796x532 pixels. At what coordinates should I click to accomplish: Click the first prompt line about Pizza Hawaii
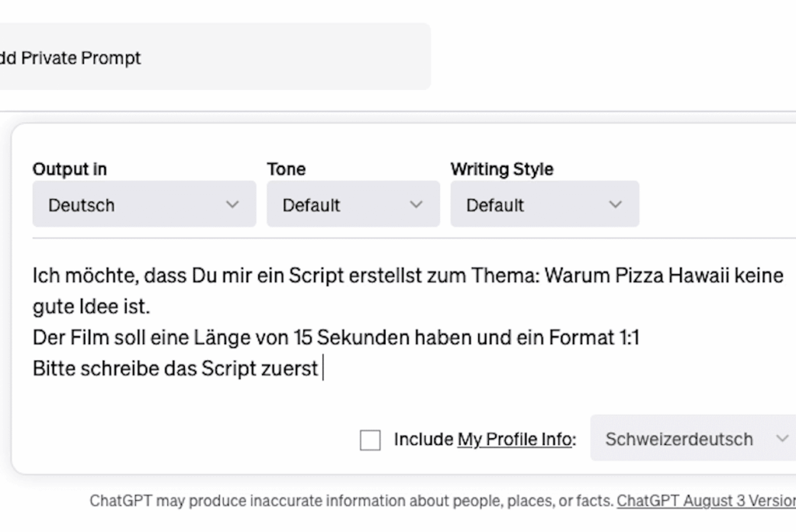click(408, 276)
